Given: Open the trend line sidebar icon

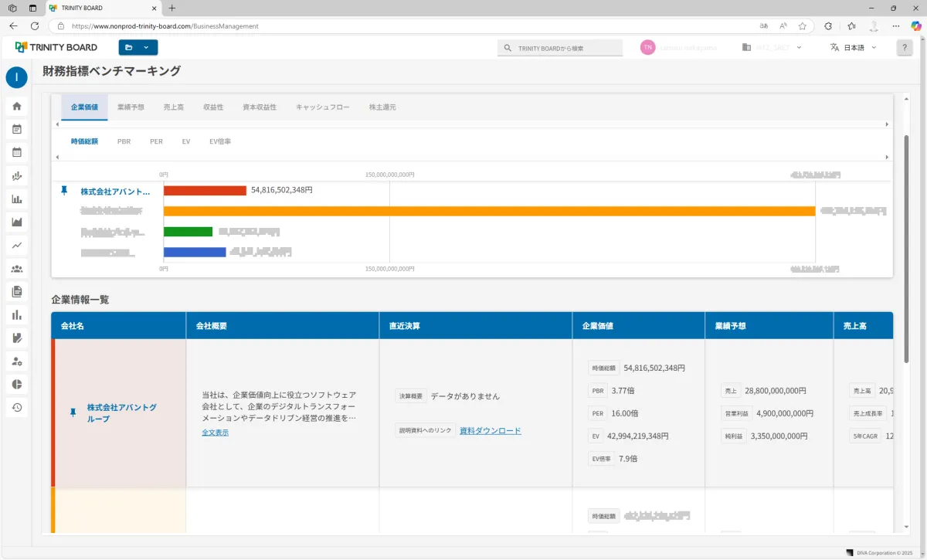Looking at the screenshot, I should [17, 246].
